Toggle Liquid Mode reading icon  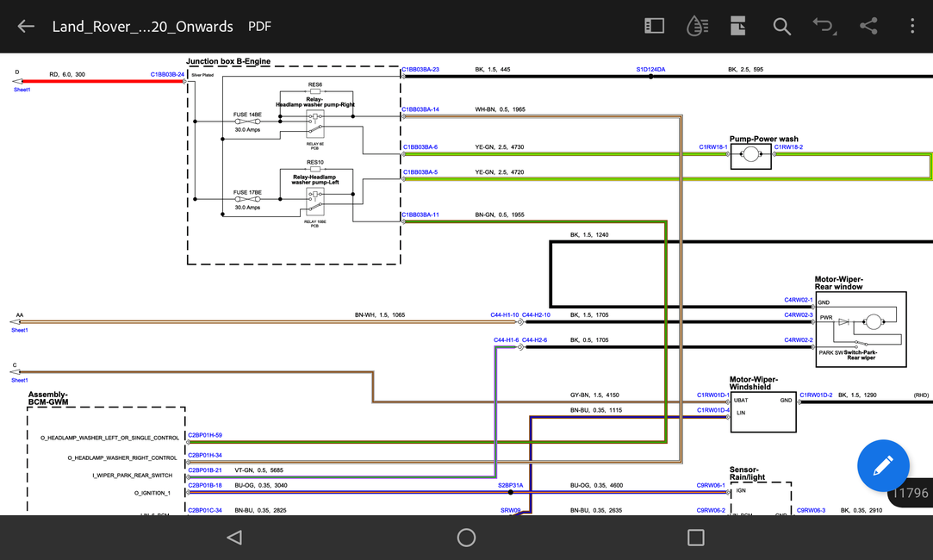tap(697, 26)
